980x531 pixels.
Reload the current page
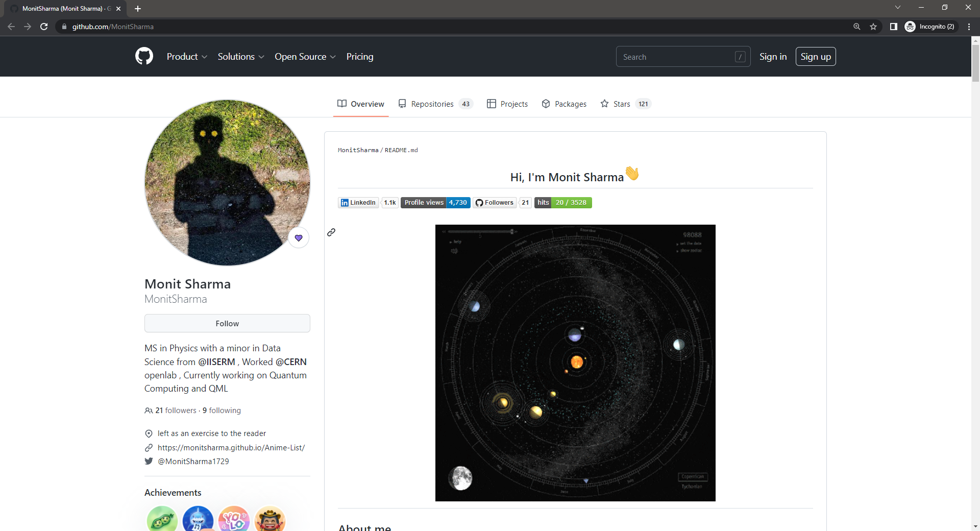[44, 27]
